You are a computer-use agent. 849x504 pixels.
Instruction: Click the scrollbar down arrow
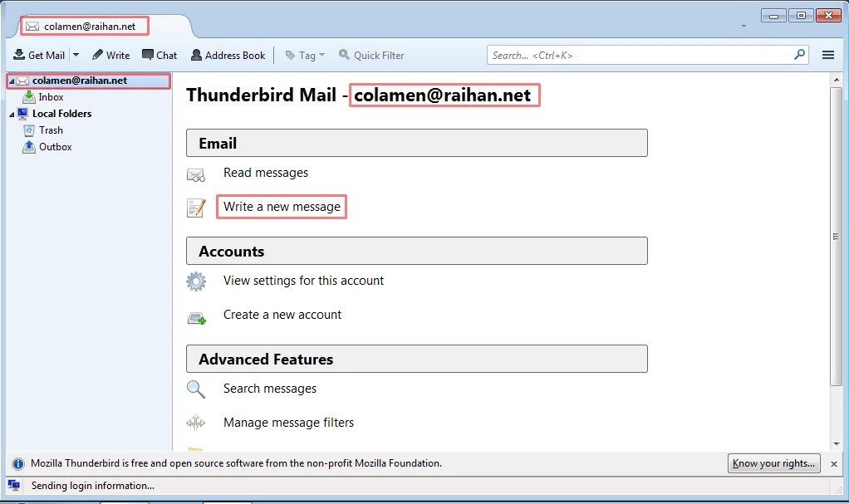(x=836, y=444)
